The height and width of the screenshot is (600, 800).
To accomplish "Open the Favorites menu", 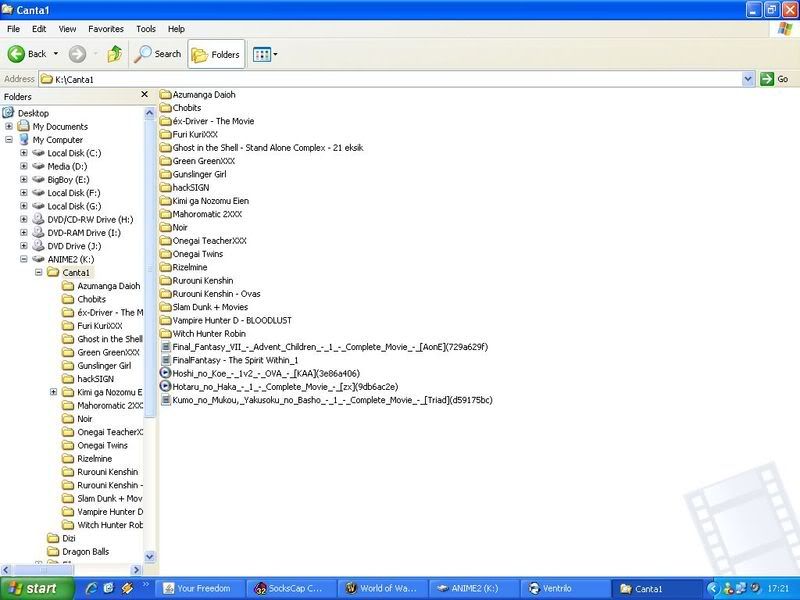I will click(x=106, y=29).
